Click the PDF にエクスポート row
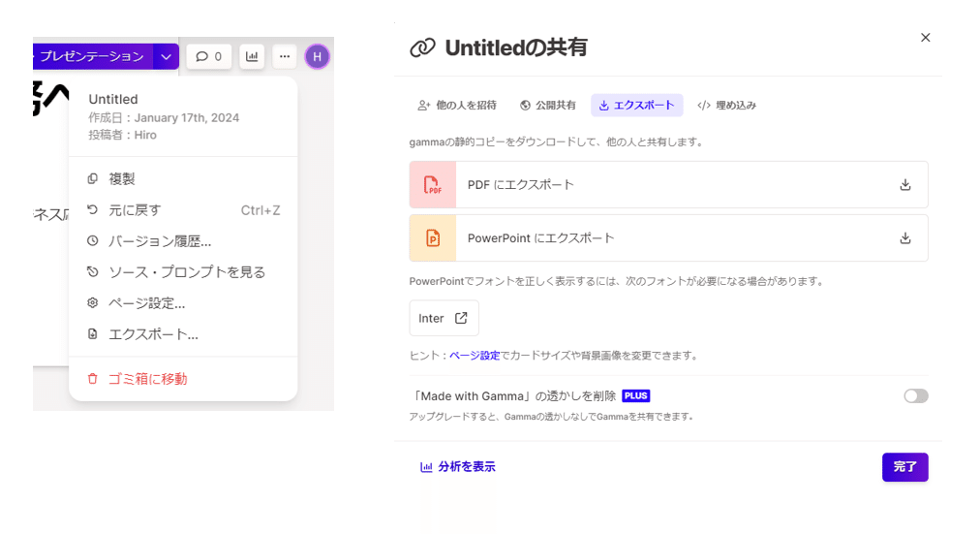 (x=669, y=184)
